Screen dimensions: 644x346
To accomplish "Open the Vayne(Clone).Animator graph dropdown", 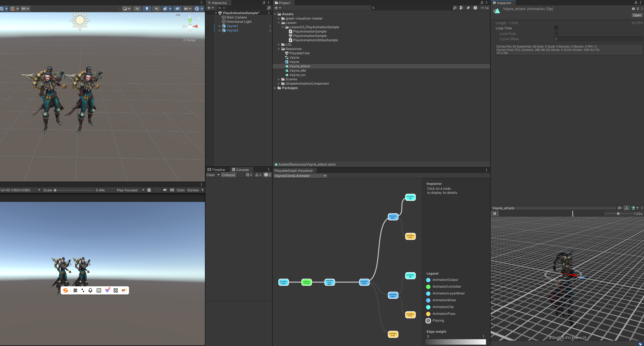I will click(300, 176).
